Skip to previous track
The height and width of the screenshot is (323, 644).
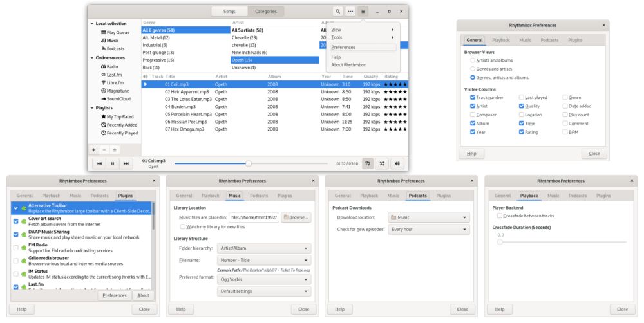click(x=99, y=163)
